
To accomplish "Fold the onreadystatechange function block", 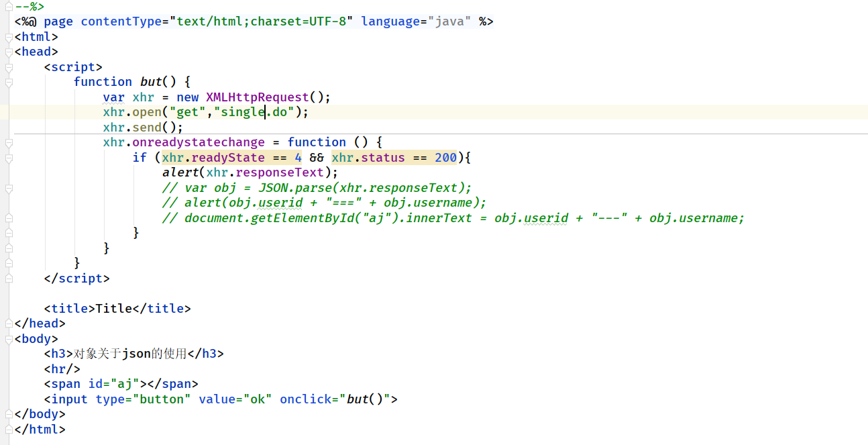I will [8, 143].
